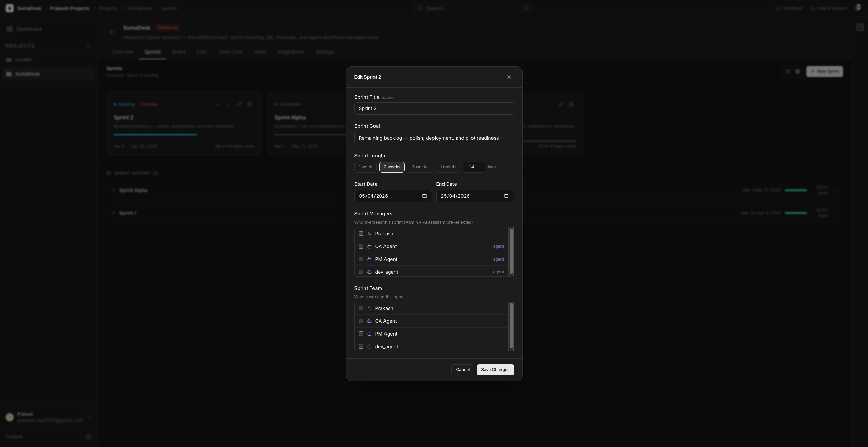Check QA Agent under Sprint Managers
This screenshot has height=447, width=868.
(361, 246)
